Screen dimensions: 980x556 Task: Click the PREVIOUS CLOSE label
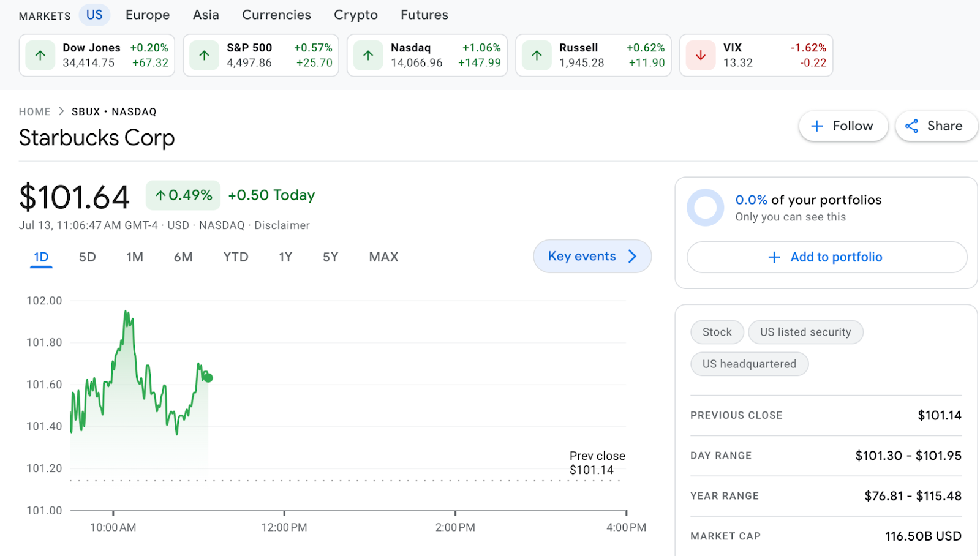pos(736,415)
